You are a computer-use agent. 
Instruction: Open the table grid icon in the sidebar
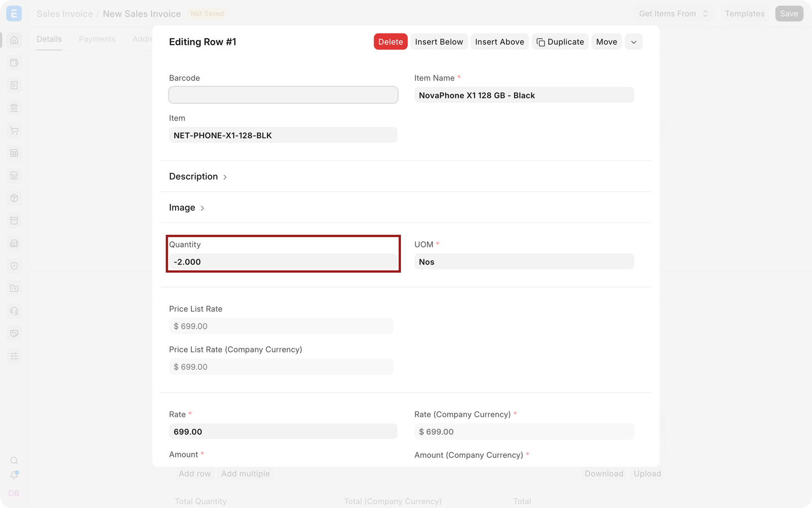pos(14,153)
